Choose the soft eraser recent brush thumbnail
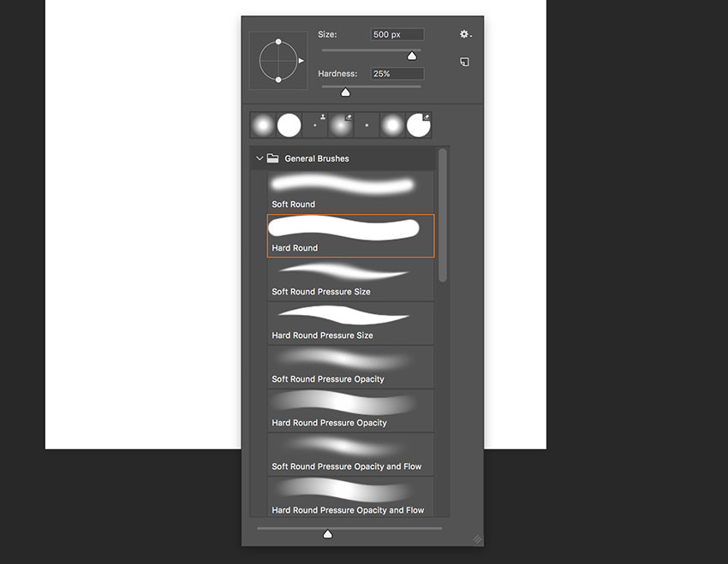 point(341,125)
